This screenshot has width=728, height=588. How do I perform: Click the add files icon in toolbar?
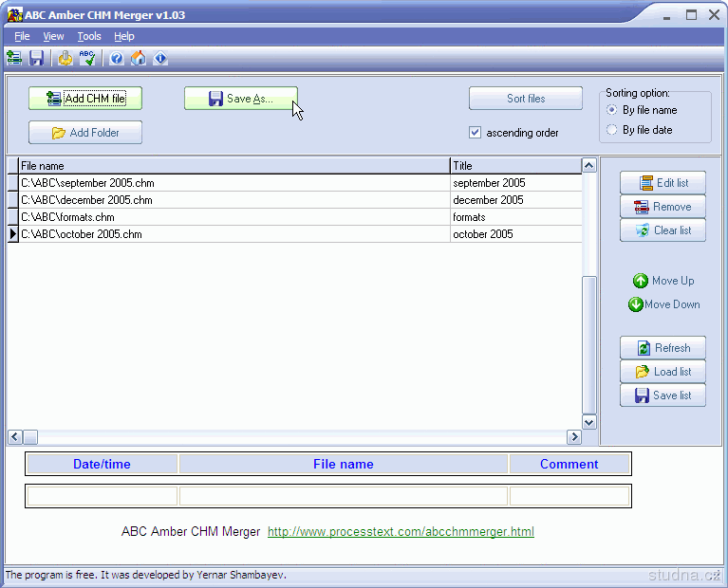pos(14,59)
